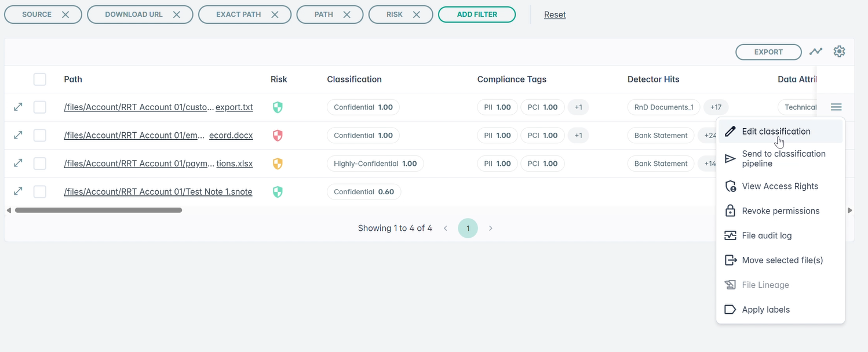
Task: Expand row for customer export.txt file
Action: click(18, 107)
